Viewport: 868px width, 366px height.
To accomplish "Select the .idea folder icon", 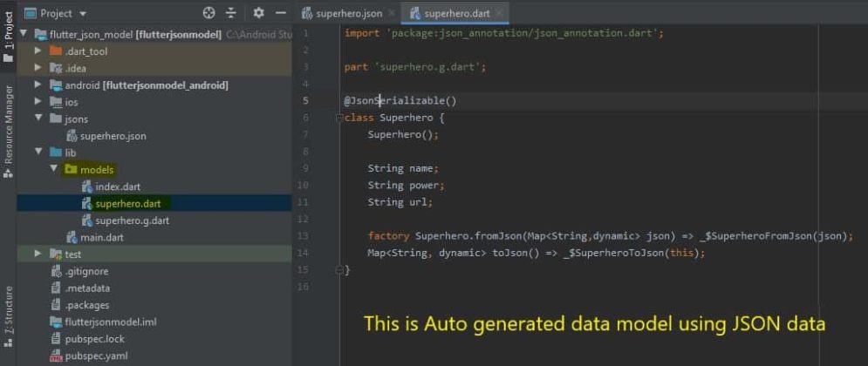I will 55,68.
